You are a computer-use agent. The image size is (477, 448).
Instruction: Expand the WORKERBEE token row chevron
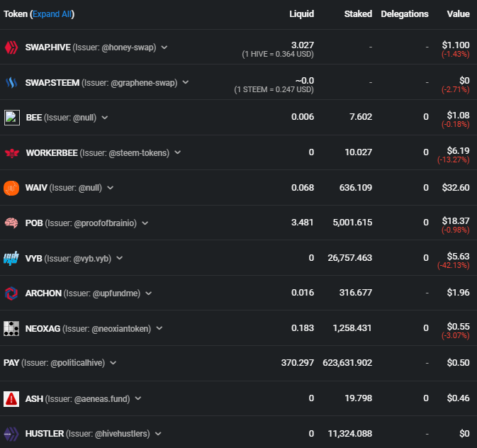tap(178, 152)
